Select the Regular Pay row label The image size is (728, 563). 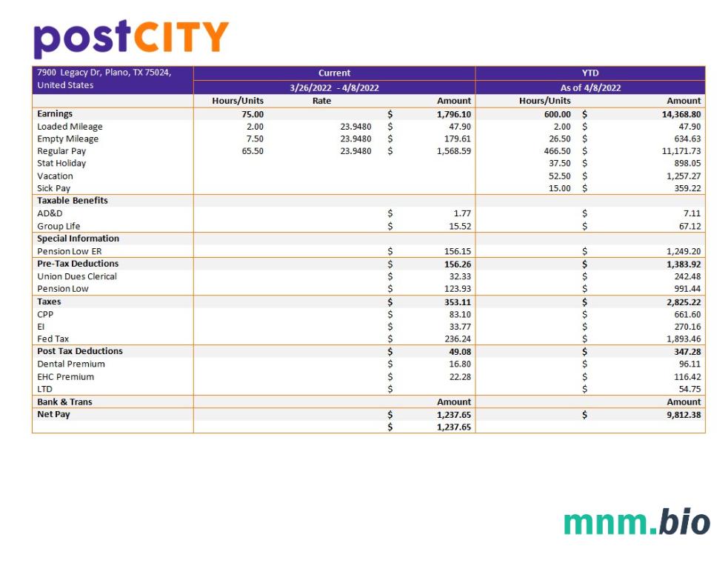(x=61, y=151)
